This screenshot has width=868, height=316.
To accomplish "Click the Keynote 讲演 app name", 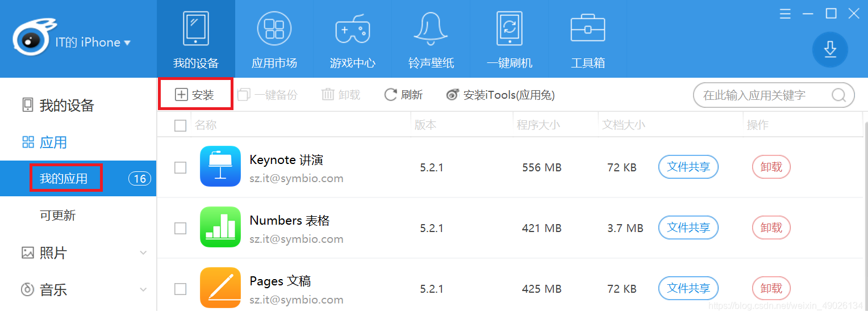I will pos(286,160).
